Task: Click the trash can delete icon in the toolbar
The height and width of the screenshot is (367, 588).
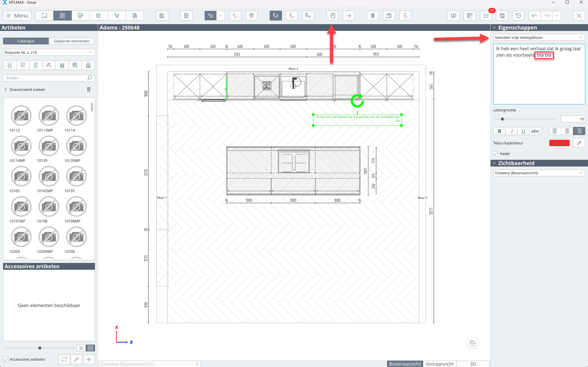Action: (x=373, y=16)
